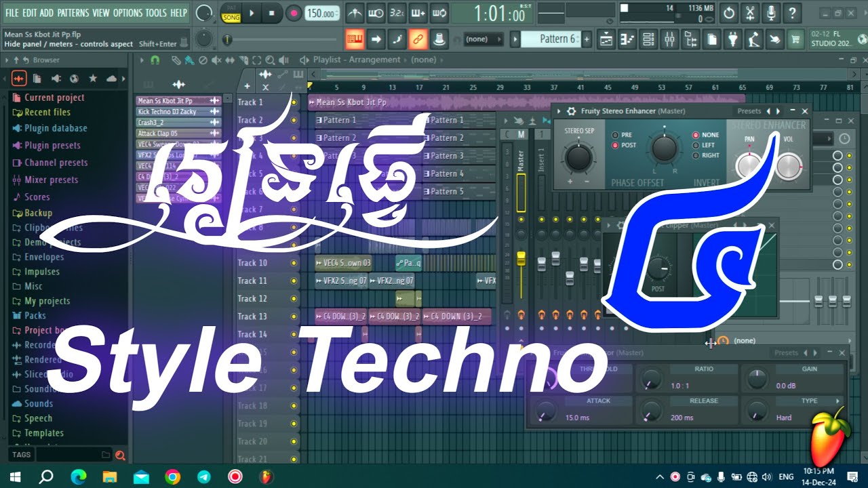Click the browser search magnifier icon
This screenshot has height=488, width=868.
(120, 455)
